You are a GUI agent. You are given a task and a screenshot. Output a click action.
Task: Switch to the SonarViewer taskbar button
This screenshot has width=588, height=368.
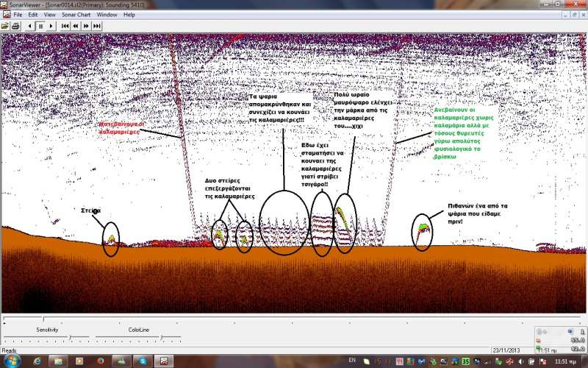tap(164, 361)
